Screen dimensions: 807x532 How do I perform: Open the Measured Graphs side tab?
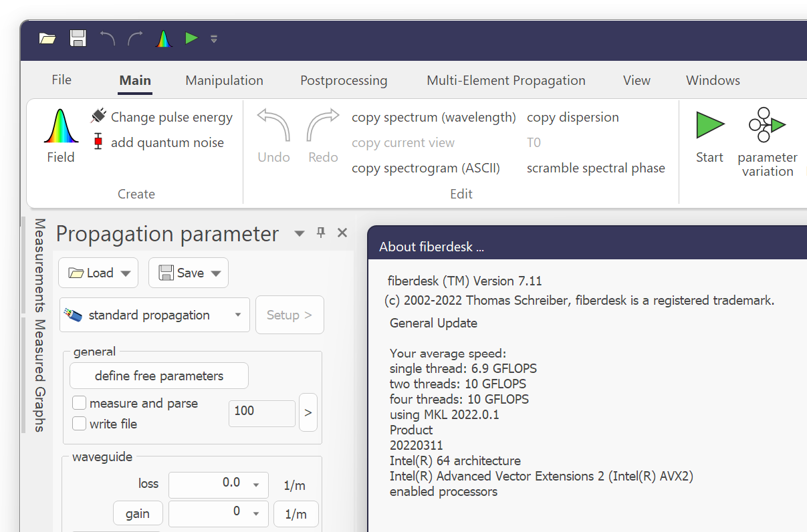point(39,375)
